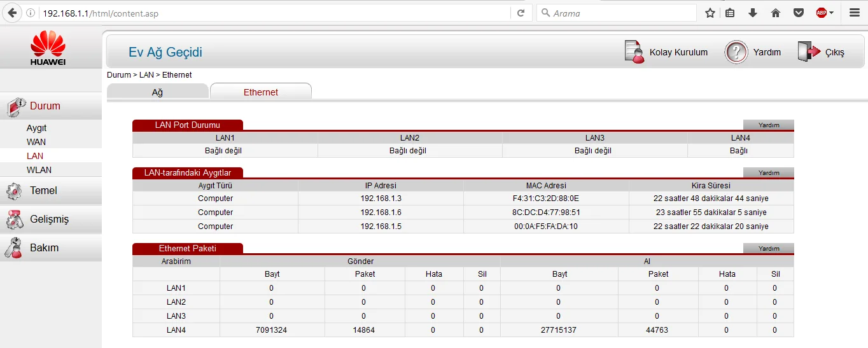This screenshot has width=868, height=348.
Task: Select WLAN in the sidebar
Action: pos(39,170)
